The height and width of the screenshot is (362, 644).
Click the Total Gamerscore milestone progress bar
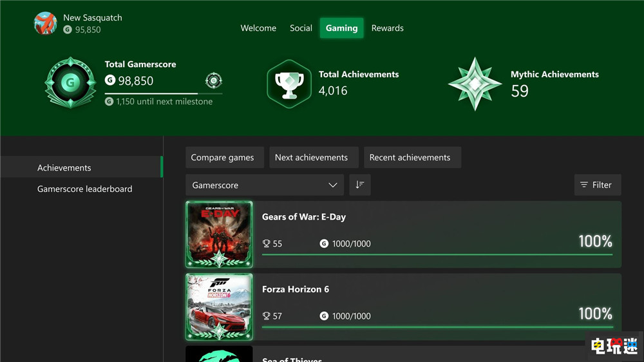[164, 93]
